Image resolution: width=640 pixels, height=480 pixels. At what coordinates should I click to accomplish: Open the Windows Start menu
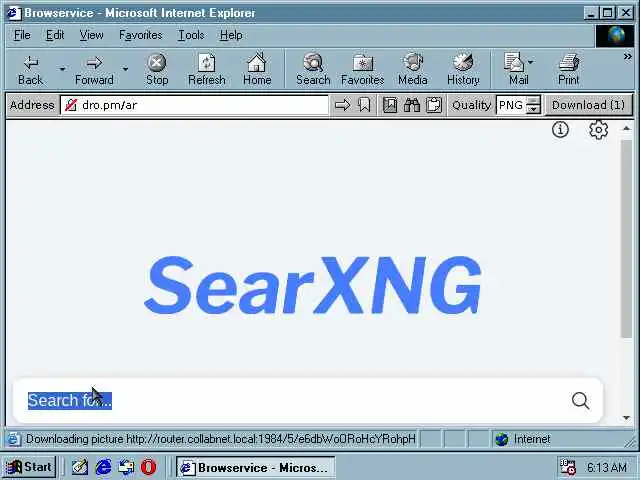tap(29, 467)
